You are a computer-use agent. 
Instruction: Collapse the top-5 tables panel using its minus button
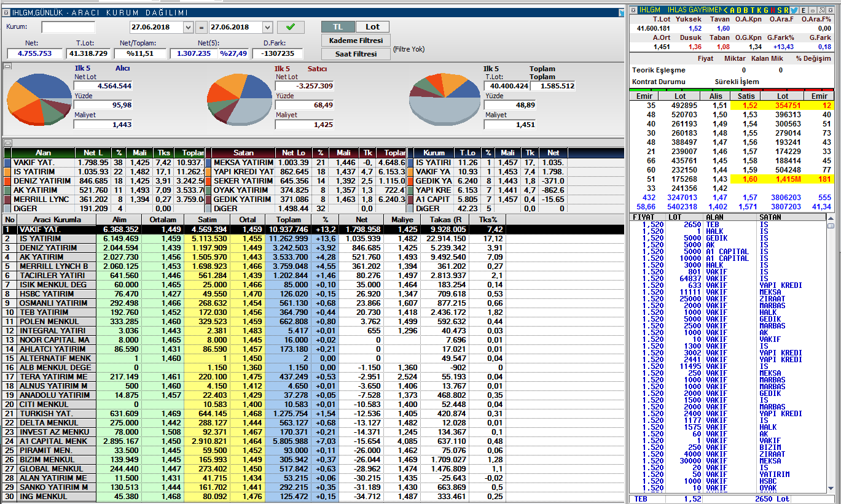[7, 142]
